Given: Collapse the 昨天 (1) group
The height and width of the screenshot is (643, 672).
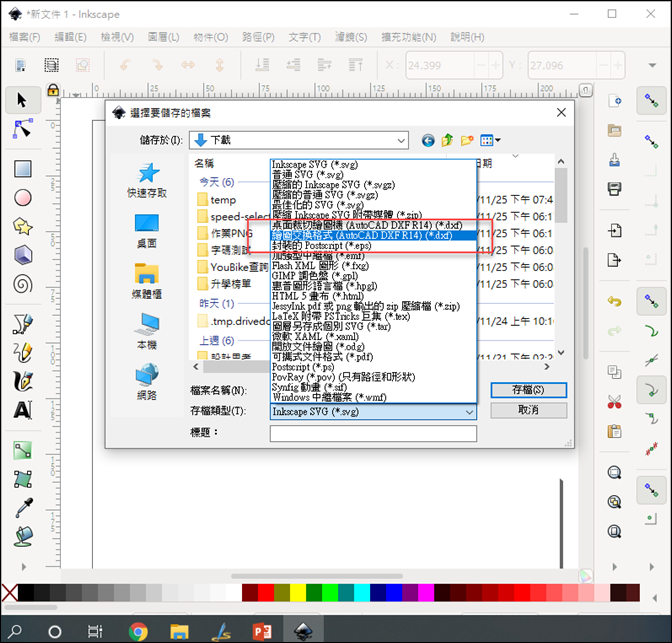Looking at the screenshot, I should (216, 303).
